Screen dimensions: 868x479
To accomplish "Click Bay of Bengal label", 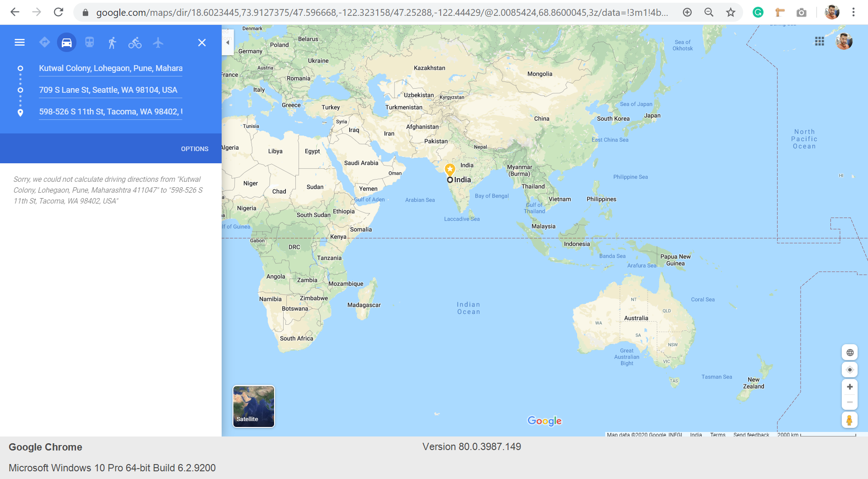I will click(492, 196).
